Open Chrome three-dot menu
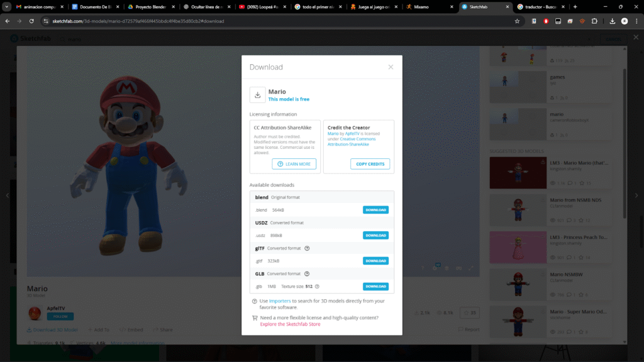 point(636,21)
